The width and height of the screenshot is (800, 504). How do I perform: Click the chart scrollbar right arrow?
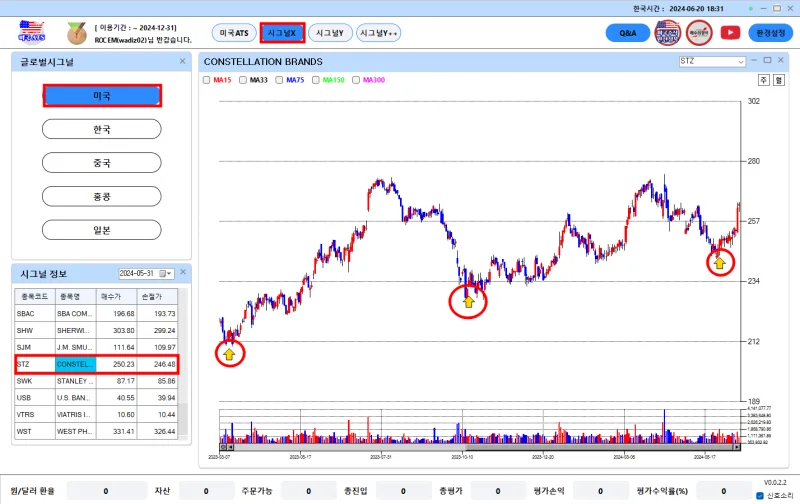click(x=737, y=447)
